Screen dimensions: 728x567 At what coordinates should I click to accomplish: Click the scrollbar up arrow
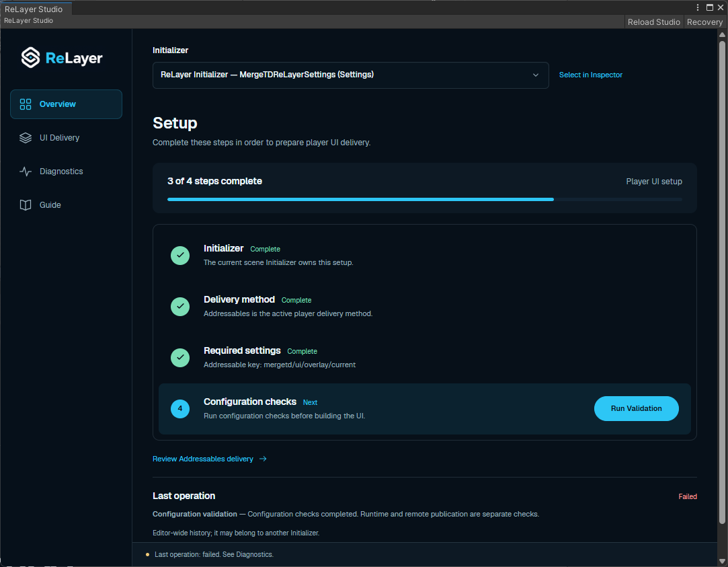(x=722, y=34)
